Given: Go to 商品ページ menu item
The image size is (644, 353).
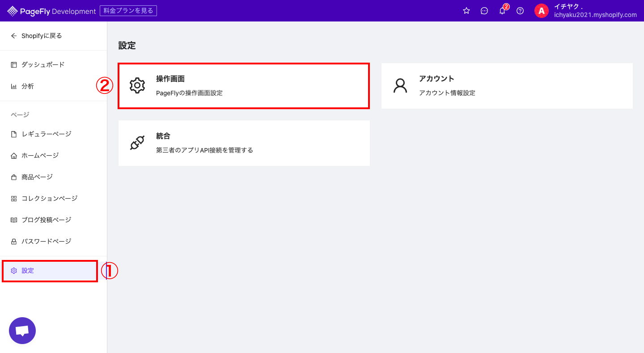Looking at the screenshot, I should tap(37, 177).
